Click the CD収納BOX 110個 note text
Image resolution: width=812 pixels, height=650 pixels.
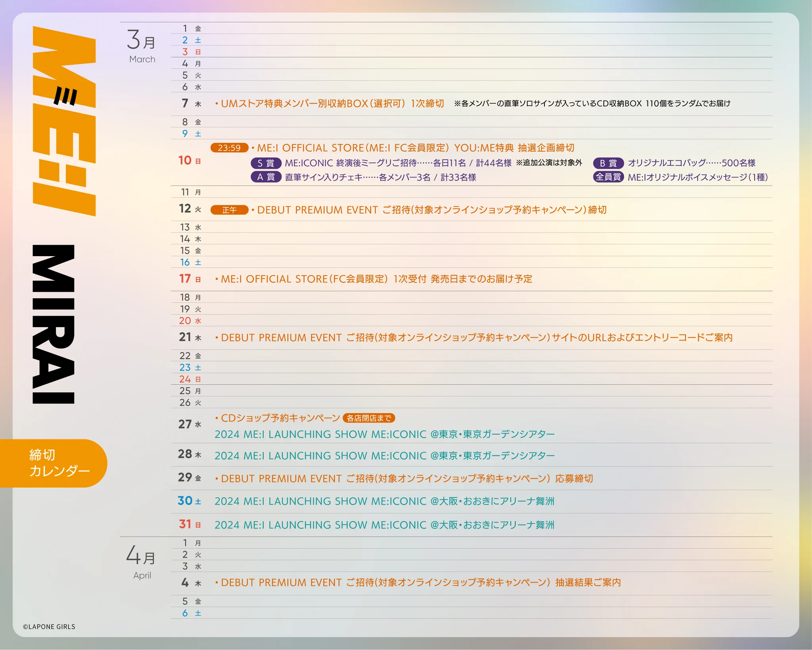tap(592, 104)
